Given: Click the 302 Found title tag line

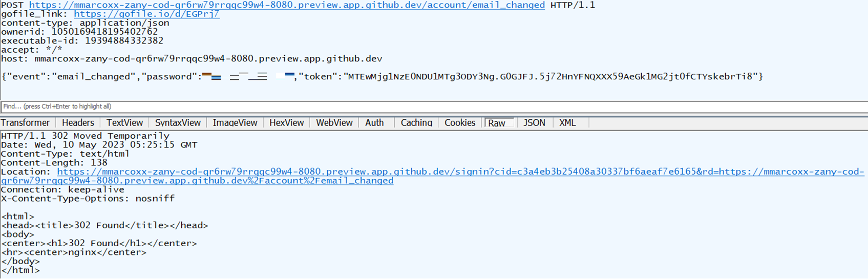Looking at the screenshot, I should point(104,225).
